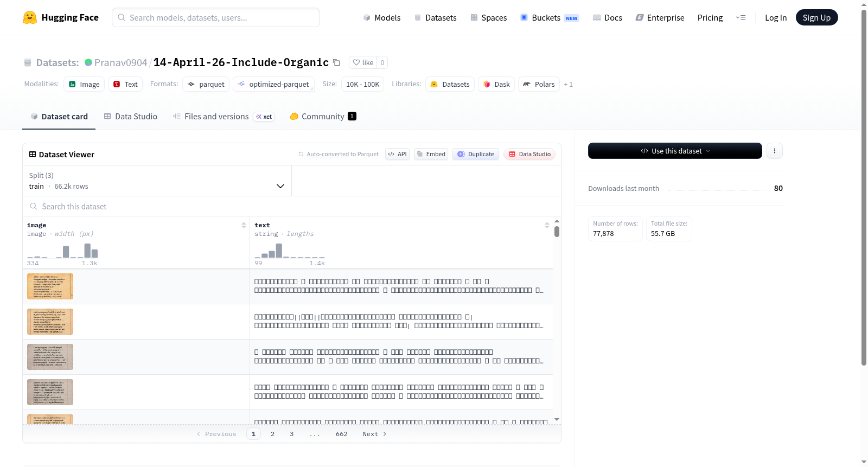Select the Datasets library tag
The image size is (868, 467).
coord(450,84)
